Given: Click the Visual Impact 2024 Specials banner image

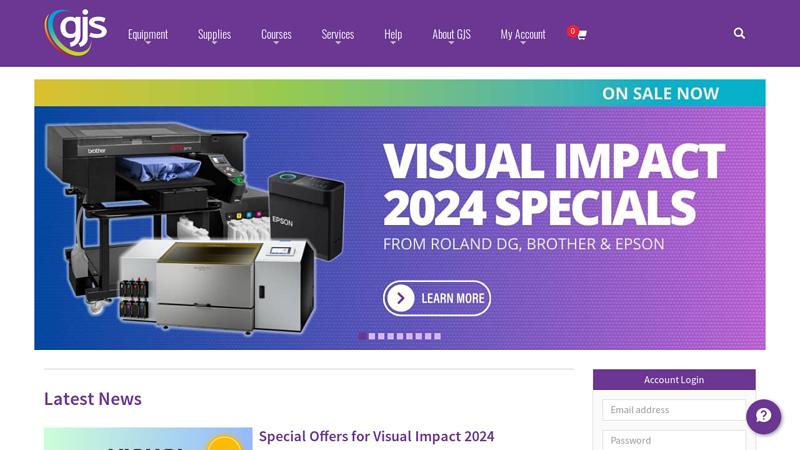Looking at the screenshot, I should click(x=400, y=214).
